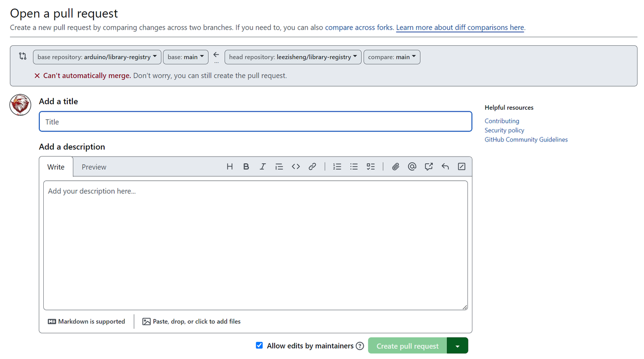This screenshot has width=644, height=359.
Task: Mention a user with @ icon
Action: (x=412, y=167)
